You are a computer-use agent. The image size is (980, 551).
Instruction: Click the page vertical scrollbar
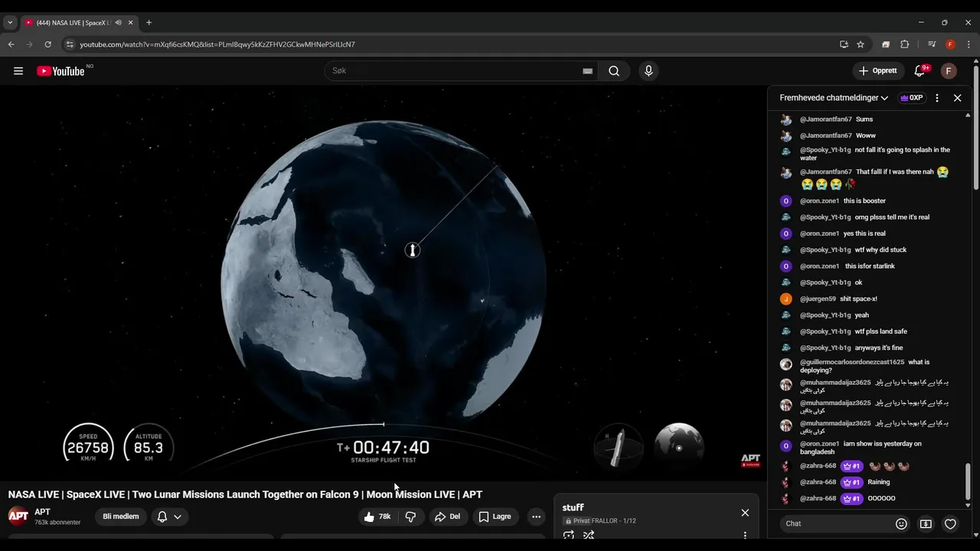tap(975, 126)
